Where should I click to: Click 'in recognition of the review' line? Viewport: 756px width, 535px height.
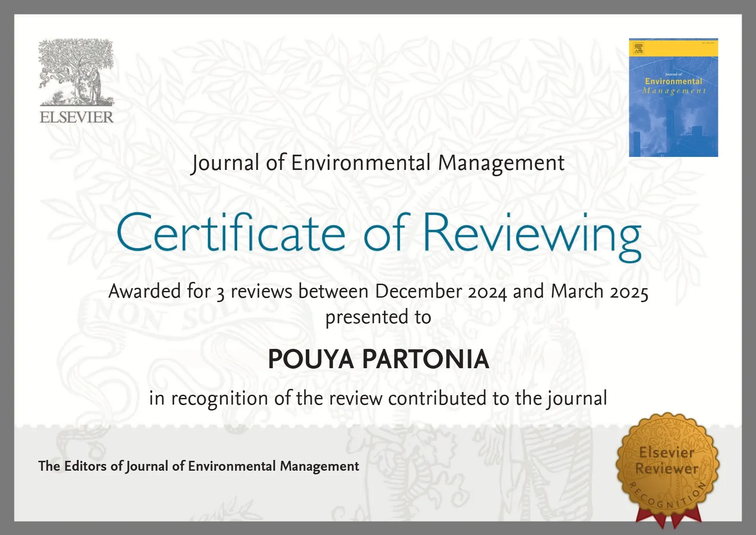(x=378, y=398)
